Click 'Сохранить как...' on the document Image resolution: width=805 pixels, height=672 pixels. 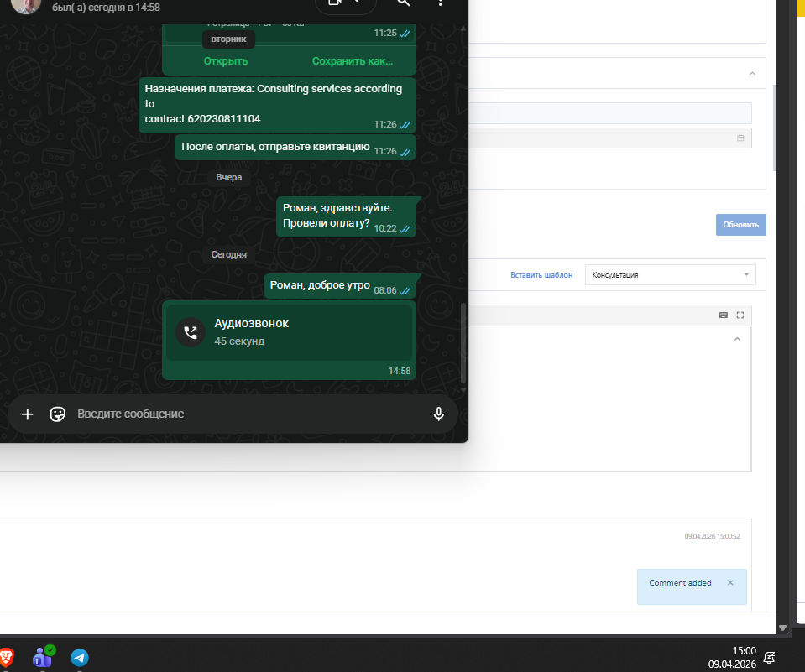click(x=353, y=61)
